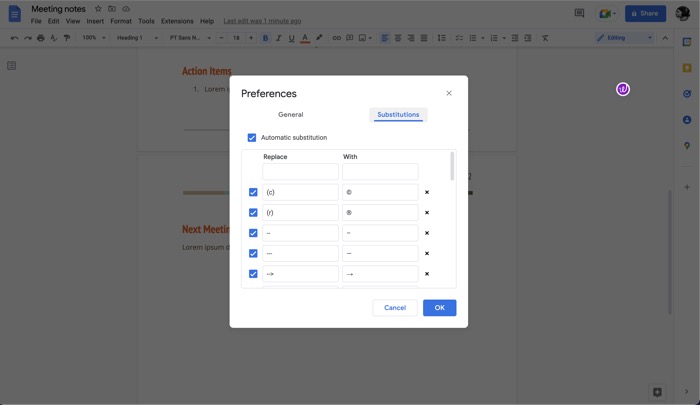The width and height of the screenshot is (700, 405).
Task: Collapse the toolbar with chevron
Action: tap(665, 38)
